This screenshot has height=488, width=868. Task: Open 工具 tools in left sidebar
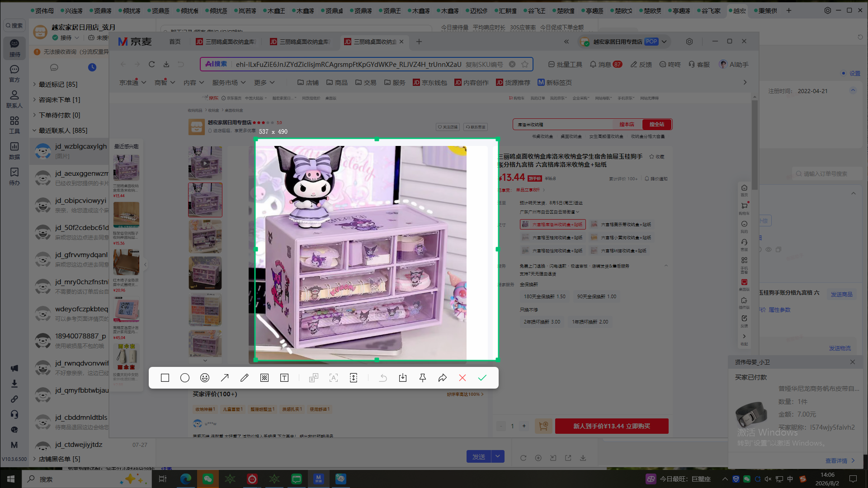(14, 125)
